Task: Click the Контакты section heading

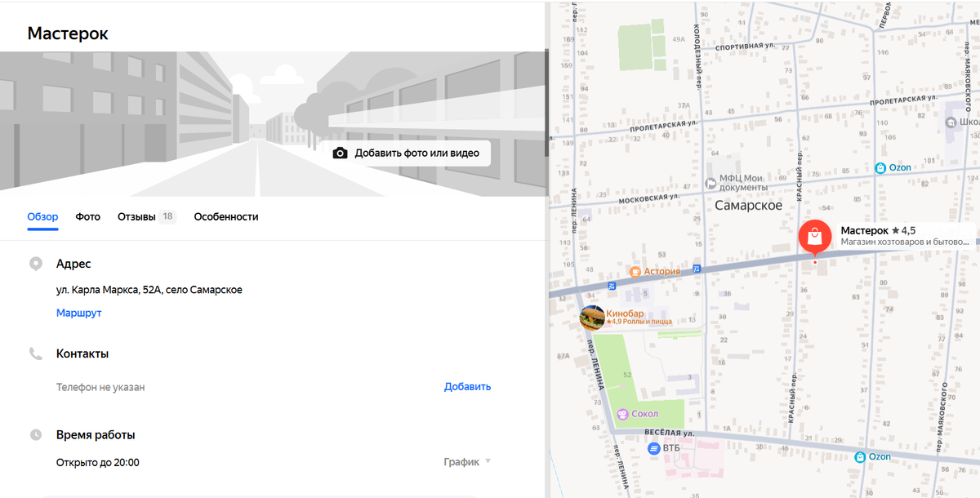Action: [x=82, y=353]
